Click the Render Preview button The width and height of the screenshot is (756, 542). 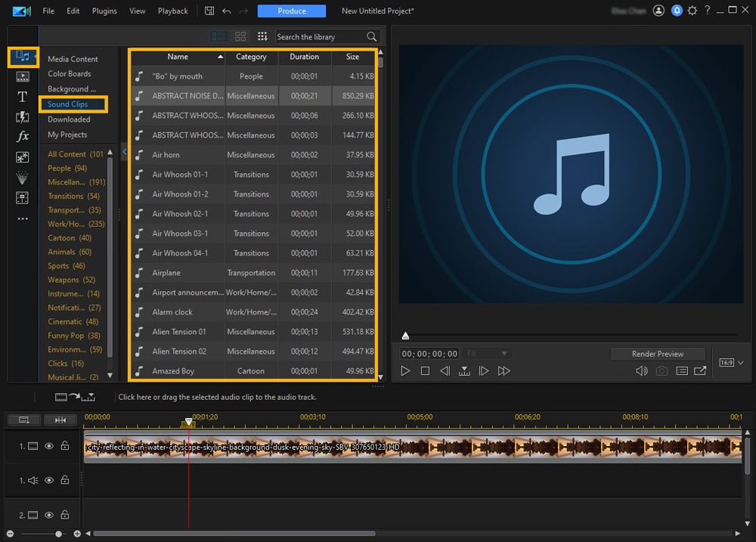[x=657, y=354]
